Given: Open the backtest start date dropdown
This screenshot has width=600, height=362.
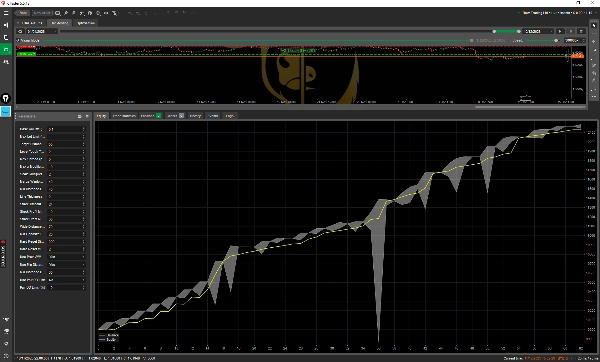Looking at the screenshot, I should point(42,31).
